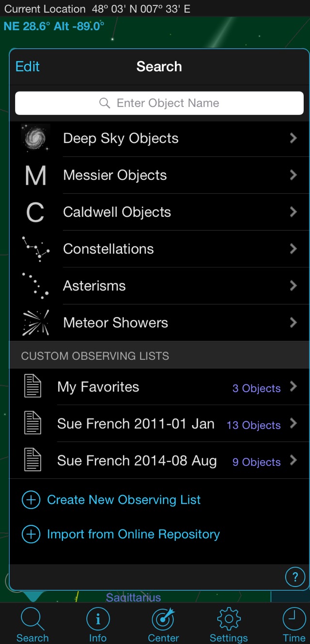
Task: Tap Create New Observing List
Action: [x=124, y=500]
